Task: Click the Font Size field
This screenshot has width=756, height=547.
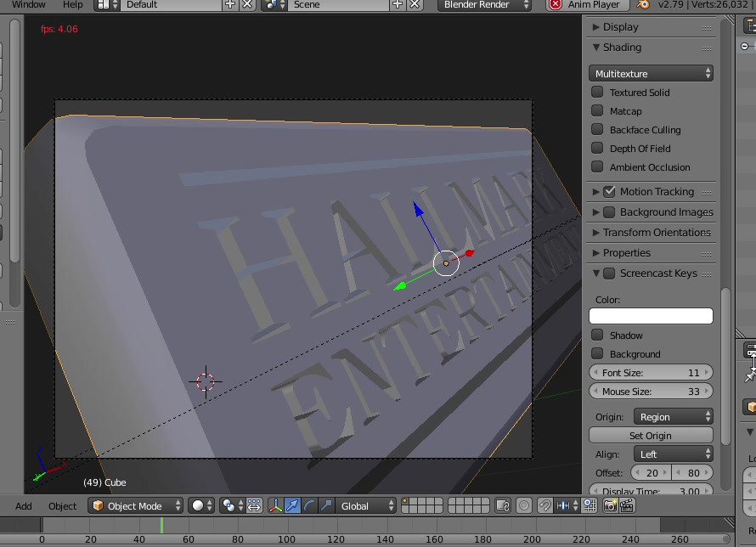Action: pos(651,373)
